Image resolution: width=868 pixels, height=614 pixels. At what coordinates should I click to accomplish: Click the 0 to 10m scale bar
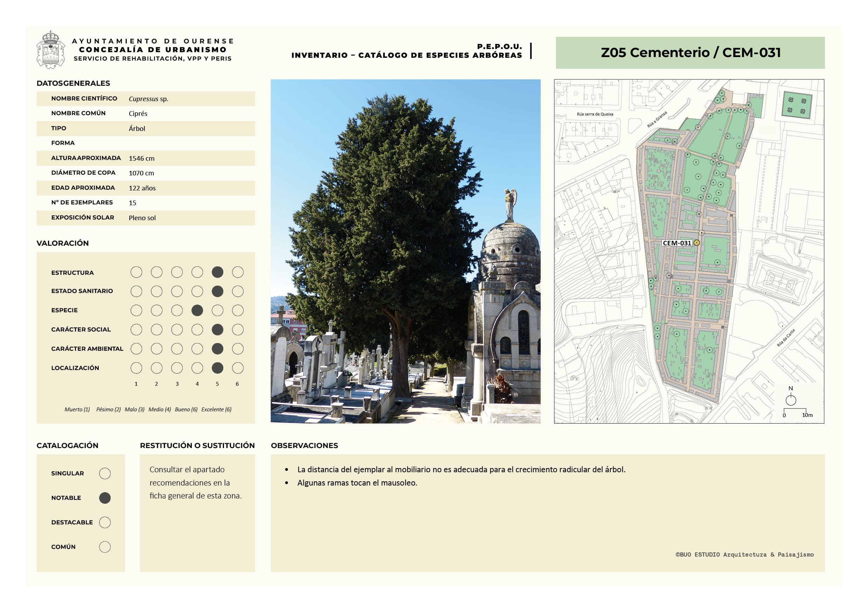coord(794,410)
